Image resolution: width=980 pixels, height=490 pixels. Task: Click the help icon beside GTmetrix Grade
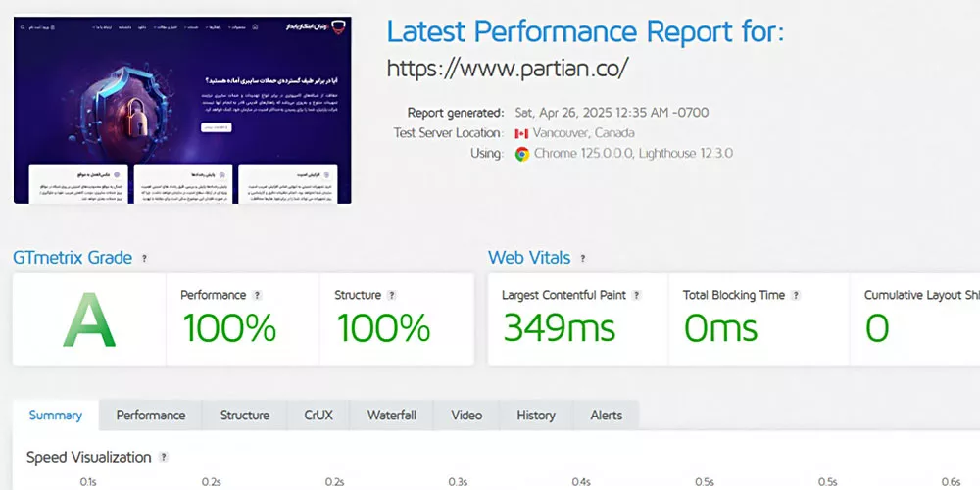145,259
